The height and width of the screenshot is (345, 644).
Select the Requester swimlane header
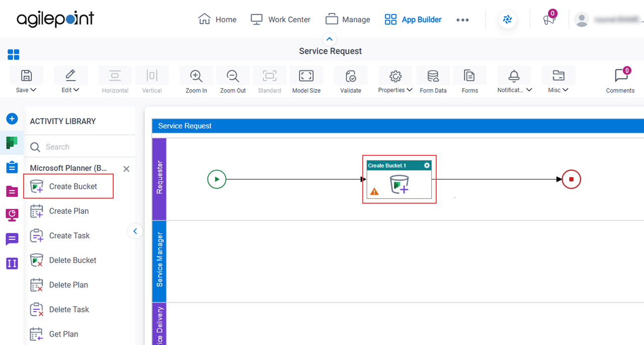point(159,179)
